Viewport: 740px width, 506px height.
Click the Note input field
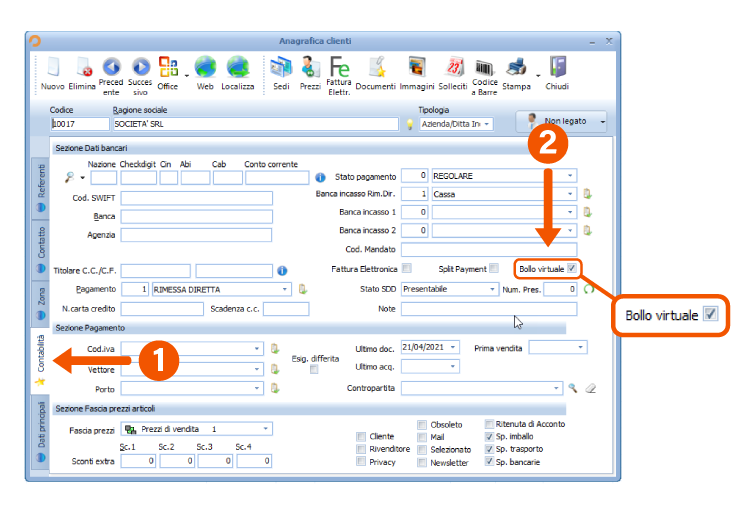click(489, 309)
